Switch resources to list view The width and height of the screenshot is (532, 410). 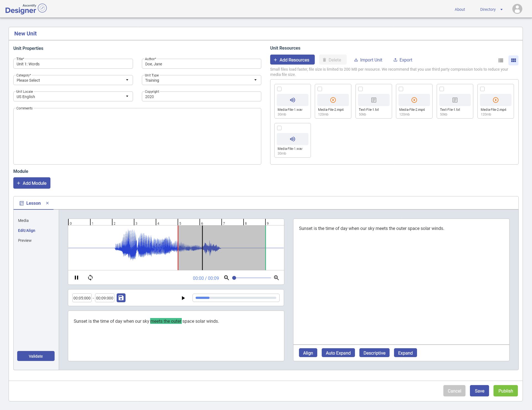(501, 60)
